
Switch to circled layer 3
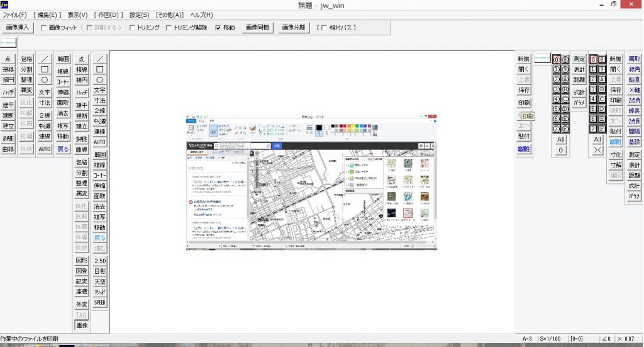pos(557,89)
